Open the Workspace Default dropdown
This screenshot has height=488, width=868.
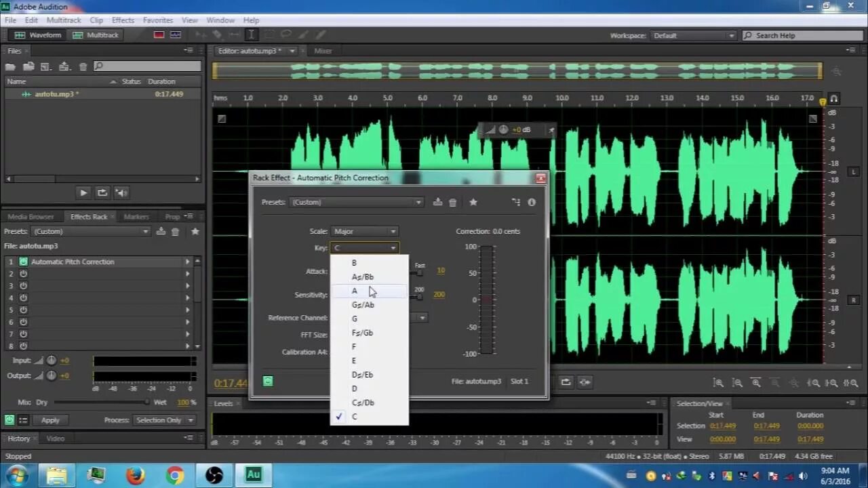click(x=693, y=35)
